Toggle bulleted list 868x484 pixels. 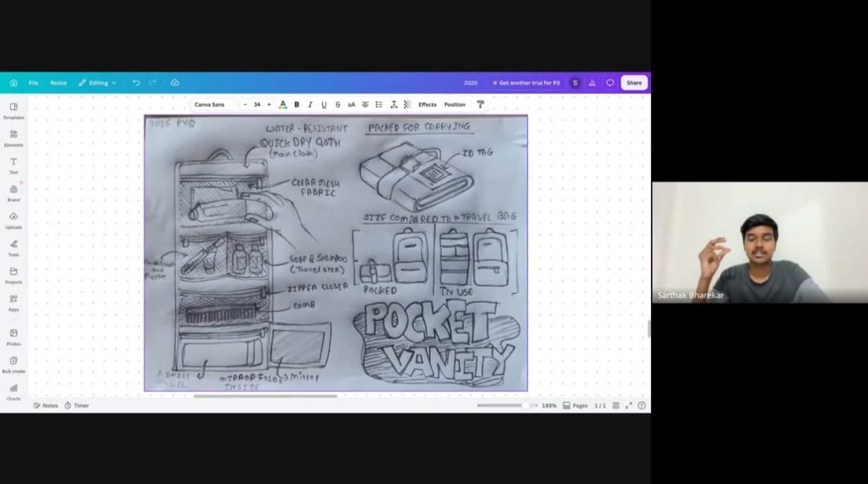tap(379, 105)
